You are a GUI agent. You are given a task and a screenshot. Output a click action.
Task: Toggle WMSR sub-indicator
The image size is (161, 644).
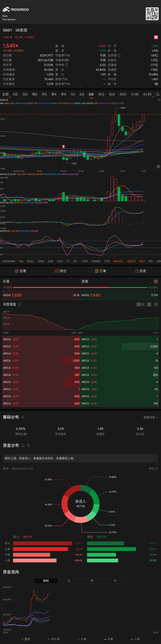[96, 261]
